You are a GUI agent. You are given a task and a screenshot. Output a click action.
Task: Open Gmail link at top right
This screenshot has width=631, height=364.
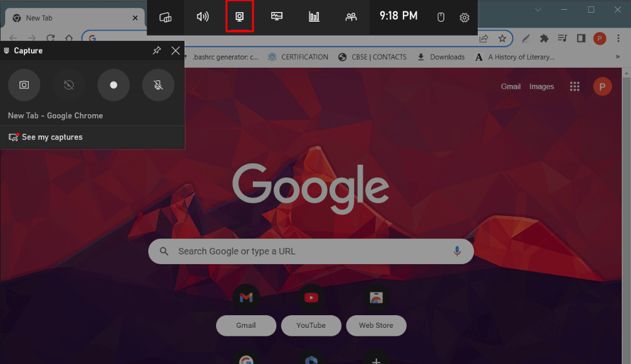click(511, 87)
